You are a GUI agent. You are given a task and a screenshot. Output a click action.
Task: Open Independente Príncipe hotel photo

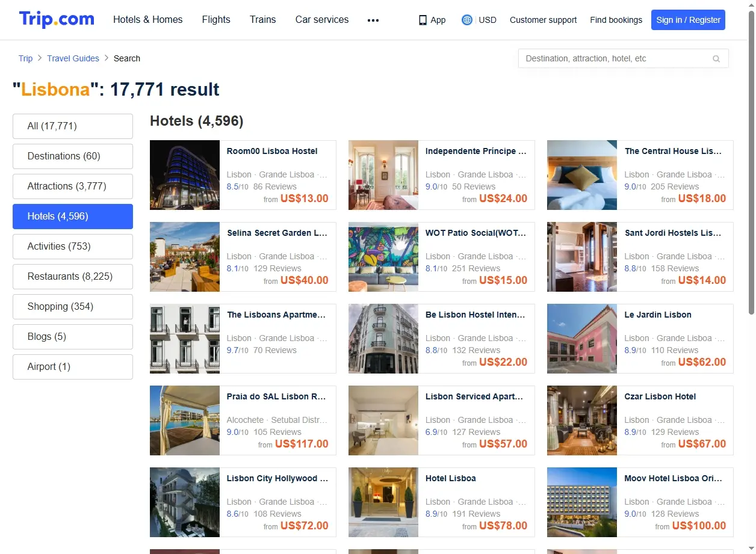(383, 175)
